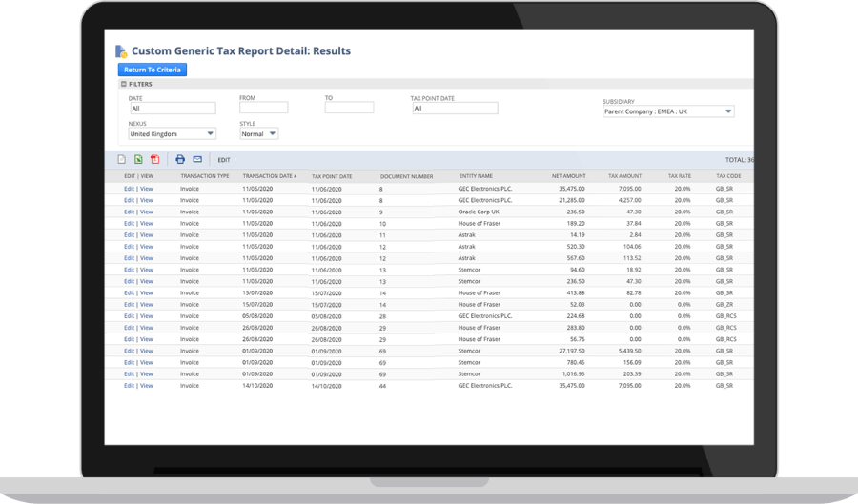Select the 5,439.50 tax amount cell
This screenshot has height=504, width=858.
click(x=630, y=351)
